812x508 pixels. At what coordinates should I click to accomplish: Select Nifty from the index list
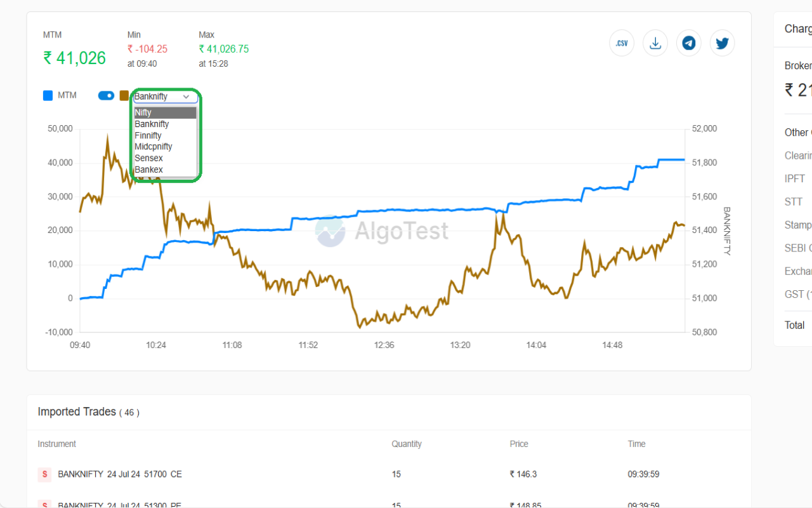coord(165,112)
